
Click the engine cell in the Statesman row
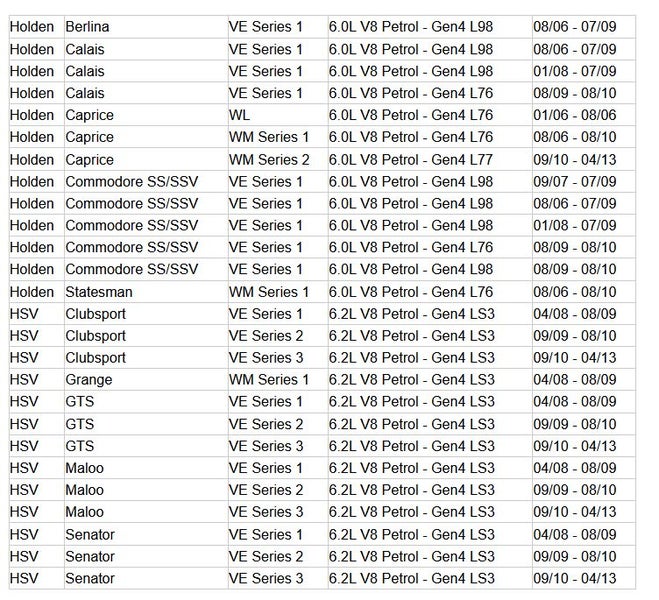[410, 291]
